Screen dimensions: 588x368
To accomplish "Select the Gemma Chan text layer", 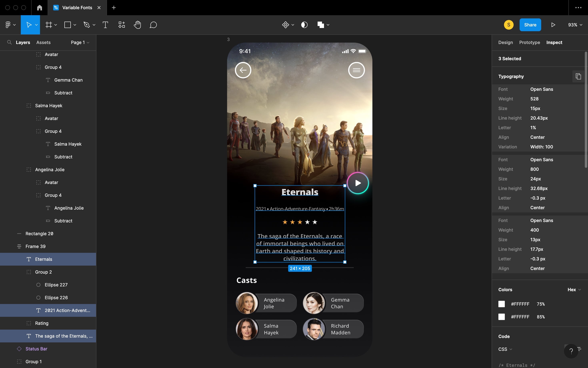I will pyautogui.click(x=48, y=80).
